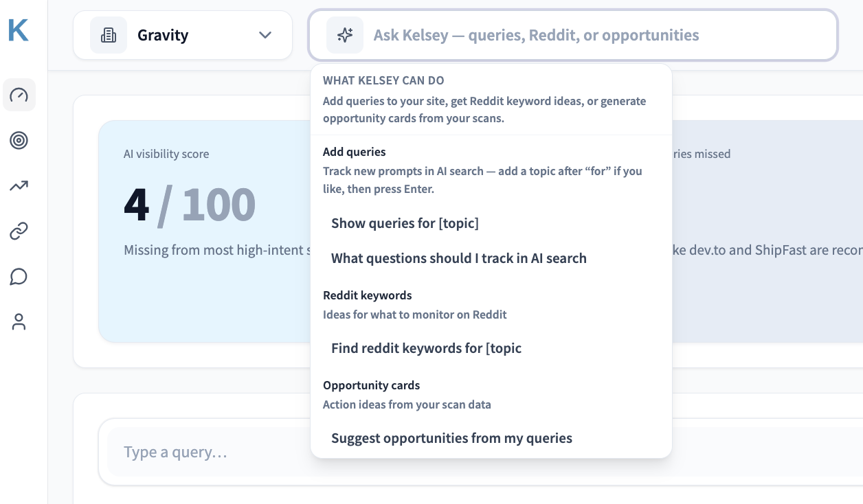Open the Gravity workspace dropdown chevron
Image resolution: width=863 pixels, height=504 pixels.
point(265,35)
